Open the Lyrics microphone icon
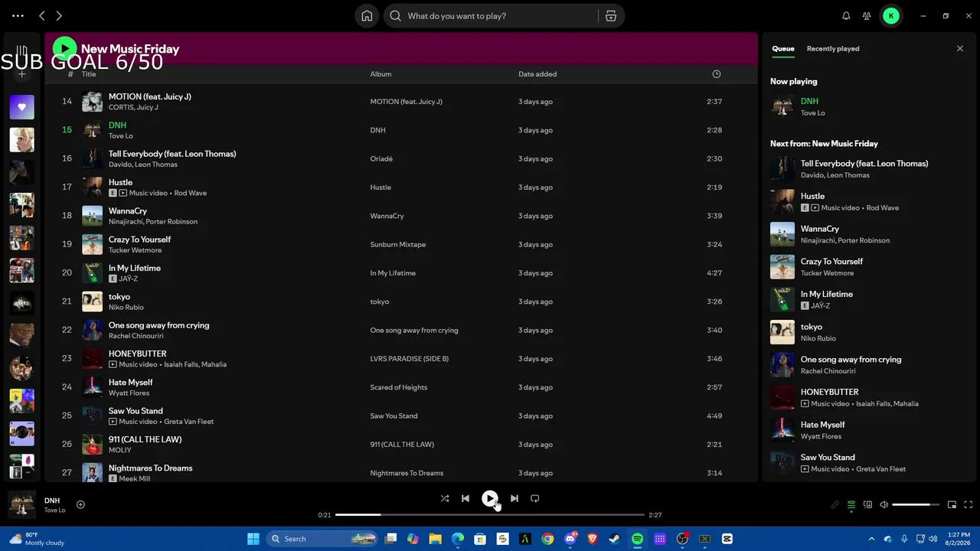Screen dimensions: 980x551 [x=835, y=505]
